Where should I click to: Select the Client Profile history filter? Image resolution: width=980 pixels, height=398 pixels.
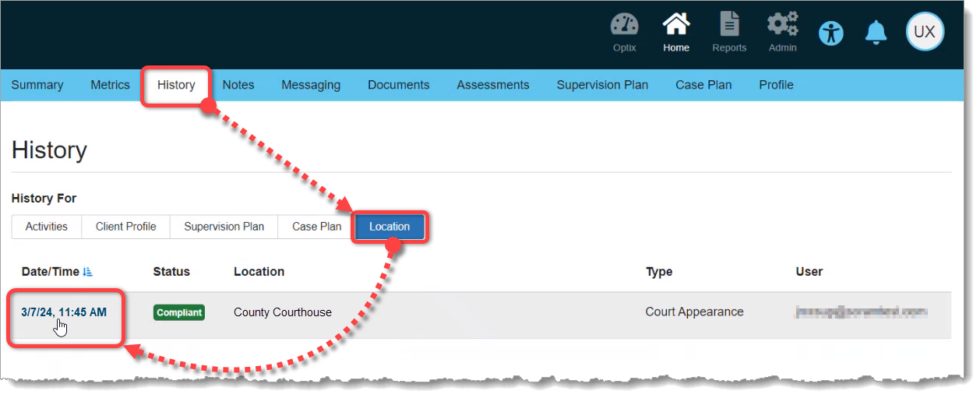(x=126, y=227)
